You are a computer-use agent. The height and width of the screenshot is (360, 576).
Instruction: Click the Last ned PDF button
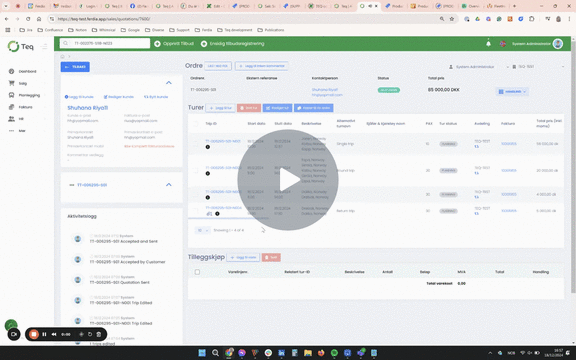[218, 66]
